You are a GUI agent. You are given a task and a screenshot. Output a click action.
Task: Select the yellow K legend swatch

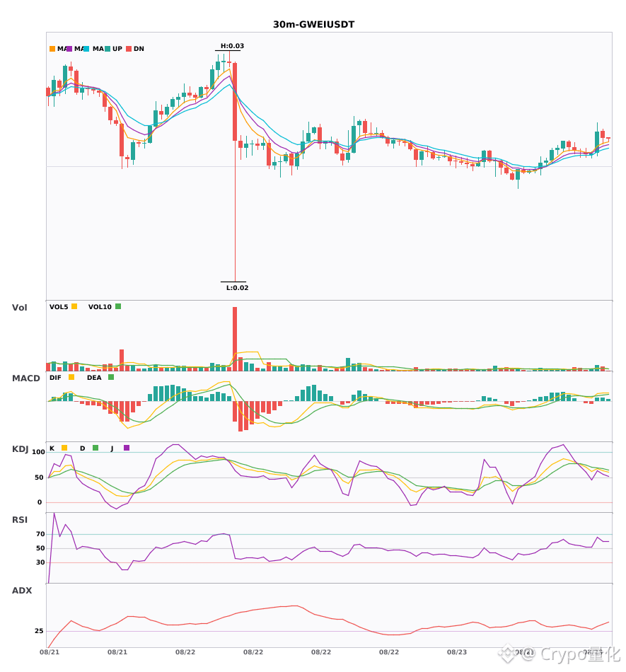pos(64,448)
